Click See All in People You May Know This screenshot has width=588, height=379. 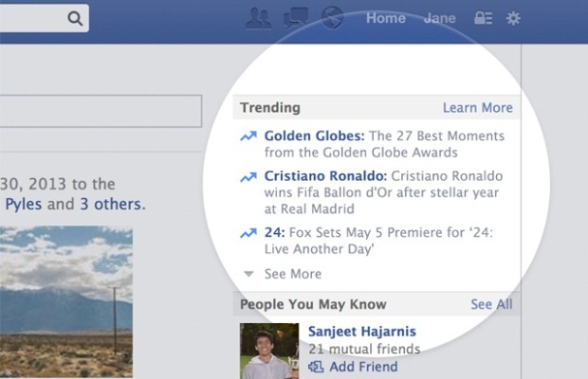coord(491,304)
